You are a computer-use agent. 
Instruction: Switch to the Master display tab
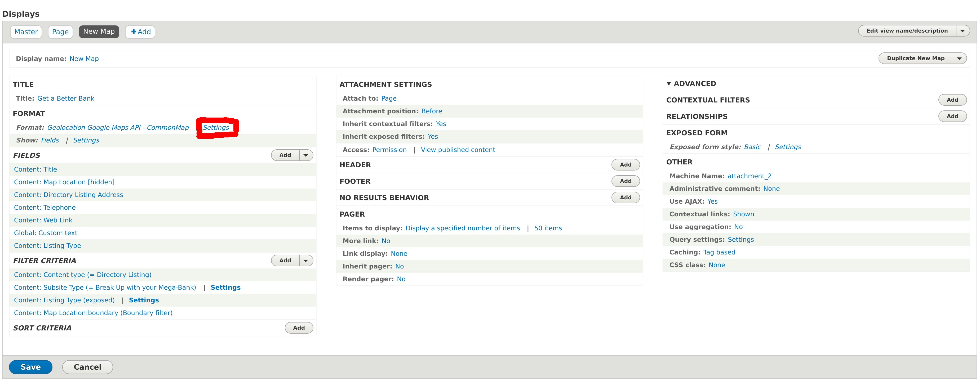click(x=26, y=32)
